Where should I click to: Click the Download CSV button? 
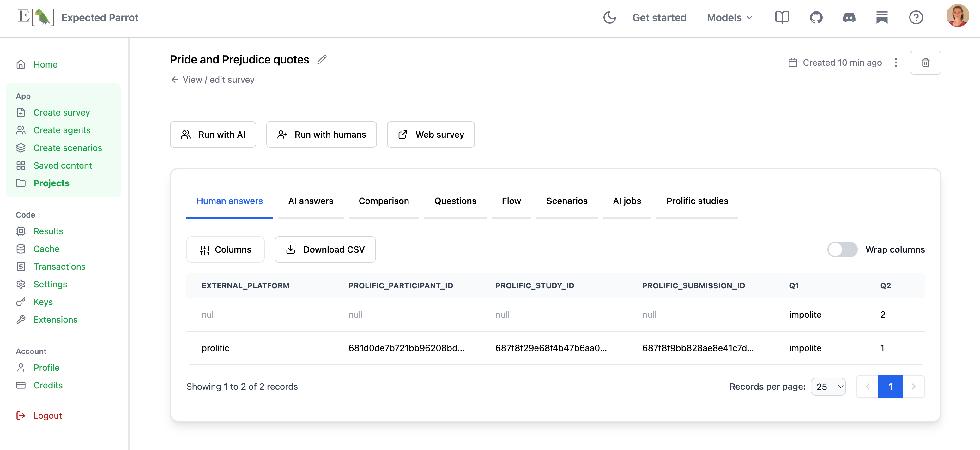(x=325, y=249)
